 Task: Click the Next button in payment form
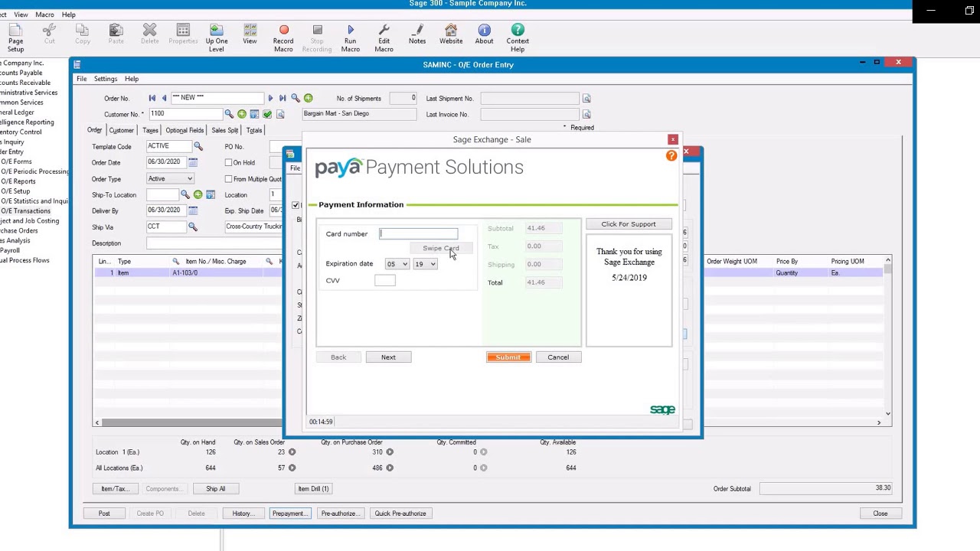388,357
